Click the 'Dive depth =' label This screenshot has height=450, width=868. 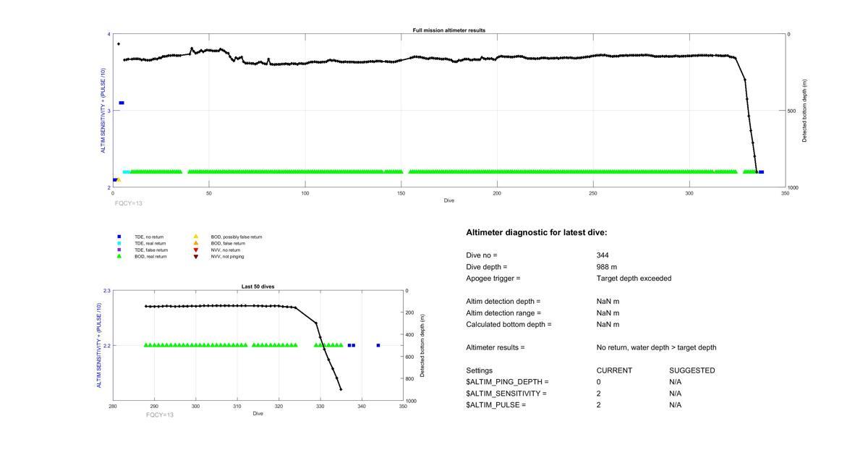point(487,267)
